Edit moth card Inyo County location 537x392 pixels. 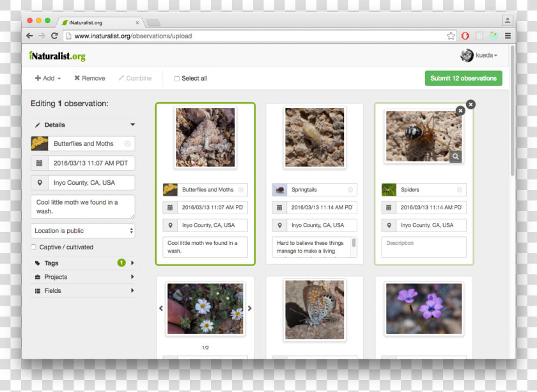click(x=212, y=226)
